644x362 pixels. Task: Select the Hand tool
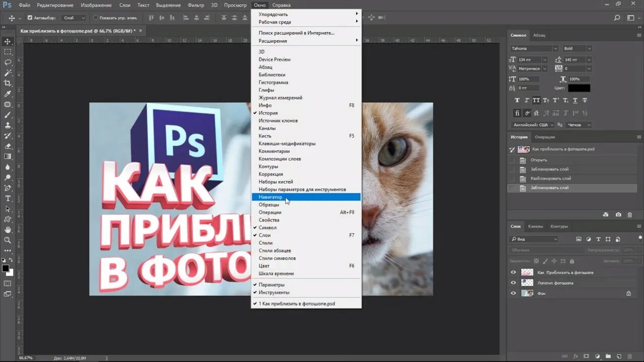click(x=8, y=230)
